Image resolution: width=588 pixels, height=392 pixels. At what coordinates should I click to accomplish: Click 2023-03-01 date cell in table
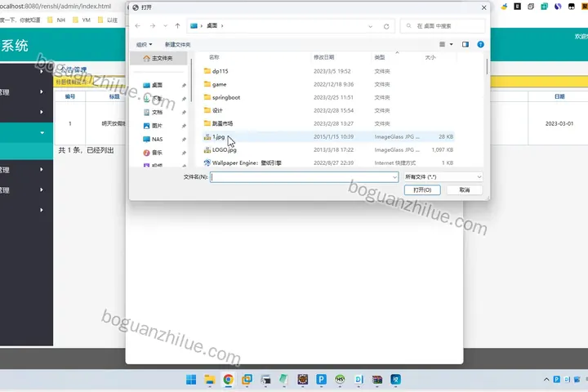pyautogui.click(x=559, y=123)
